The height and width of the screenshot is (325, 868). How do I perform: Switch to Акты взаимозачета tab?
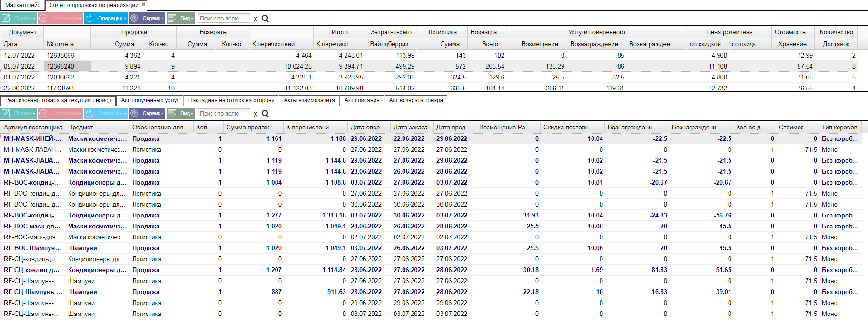[309, 100]
